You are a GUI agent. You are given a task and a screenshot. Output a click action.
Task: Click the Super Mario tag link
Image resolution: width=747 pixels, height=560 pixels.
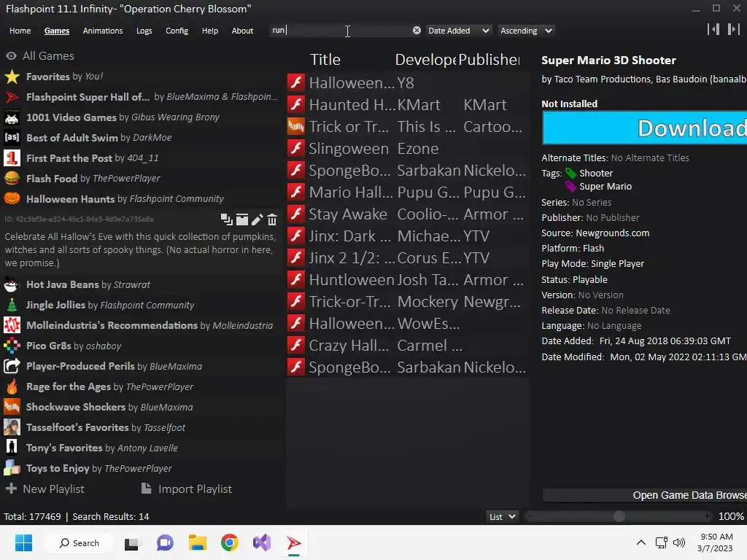click(605, 186)
